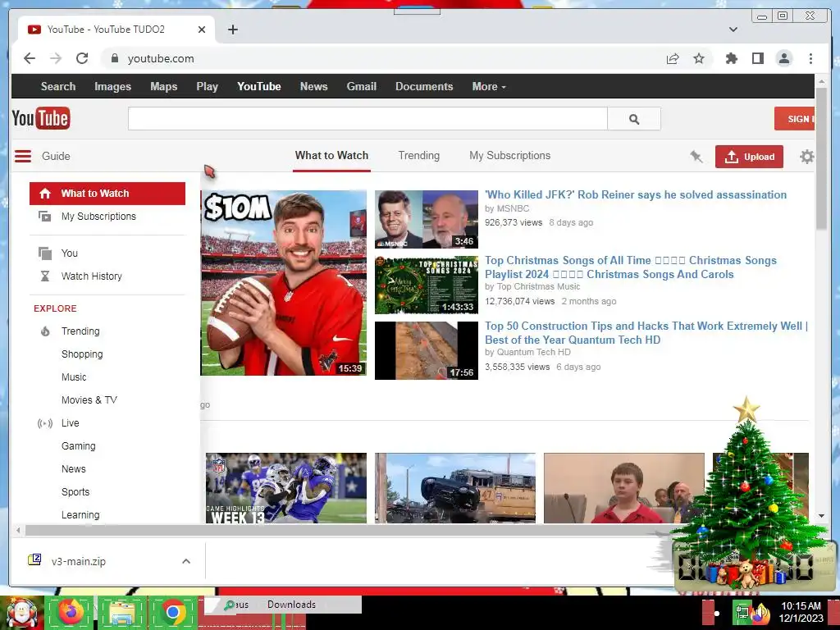This screenshot has width=840, height=630.
Task: Click the Watch History hourglass icon
Action: [45, 276]
